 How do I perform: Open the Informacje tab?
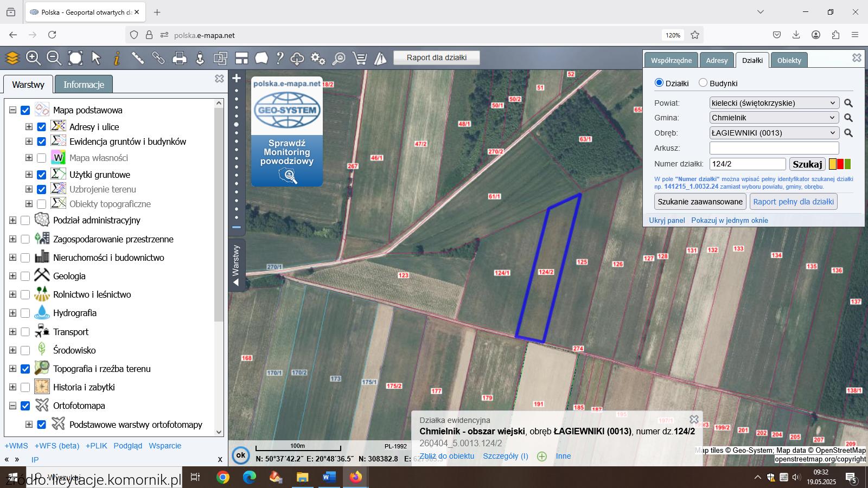[84, 85]
